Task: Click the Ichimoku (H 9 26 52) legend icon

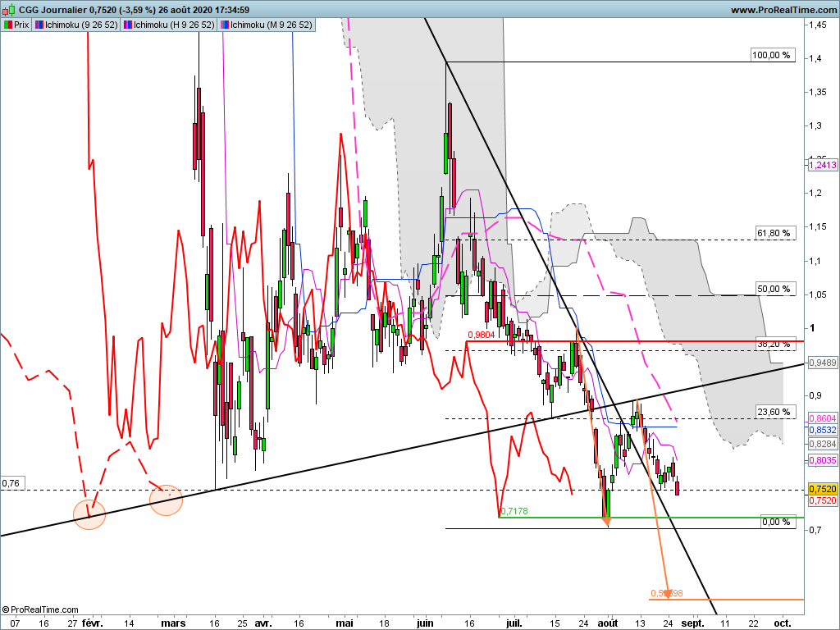Action: pos(127,25)
